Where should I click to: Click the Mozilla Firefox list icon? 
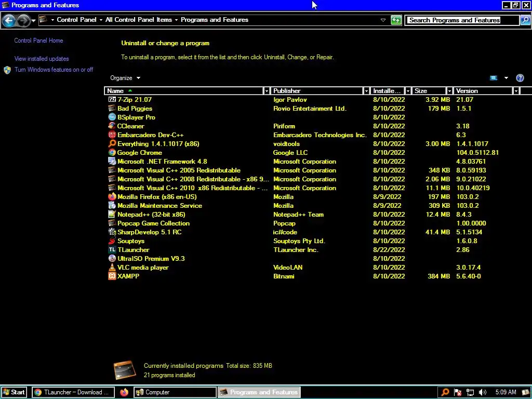tap(112, 196)
